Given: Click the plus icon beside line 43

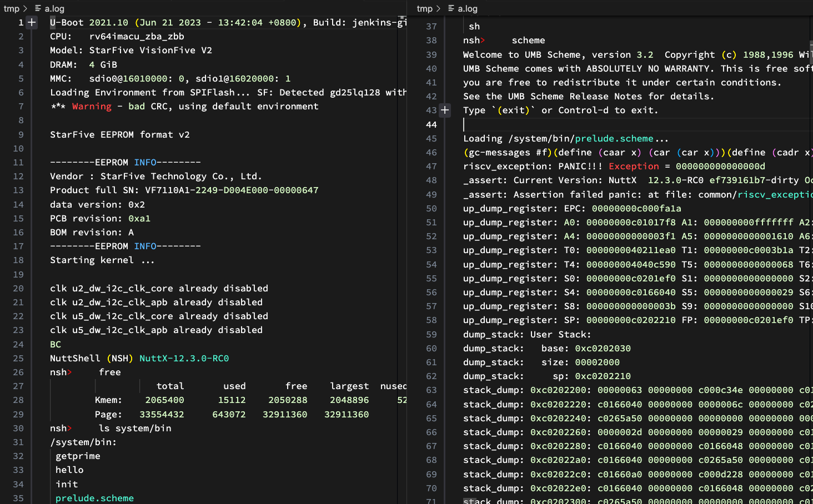Looking at the screenshot, I should (x=445, y=110).
